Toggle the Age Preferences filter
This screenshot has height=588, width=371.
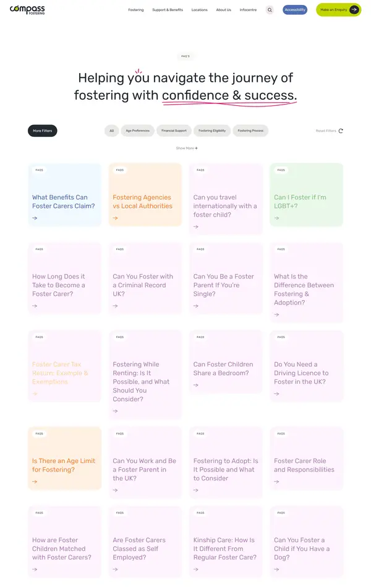click(x=137, y=131)
